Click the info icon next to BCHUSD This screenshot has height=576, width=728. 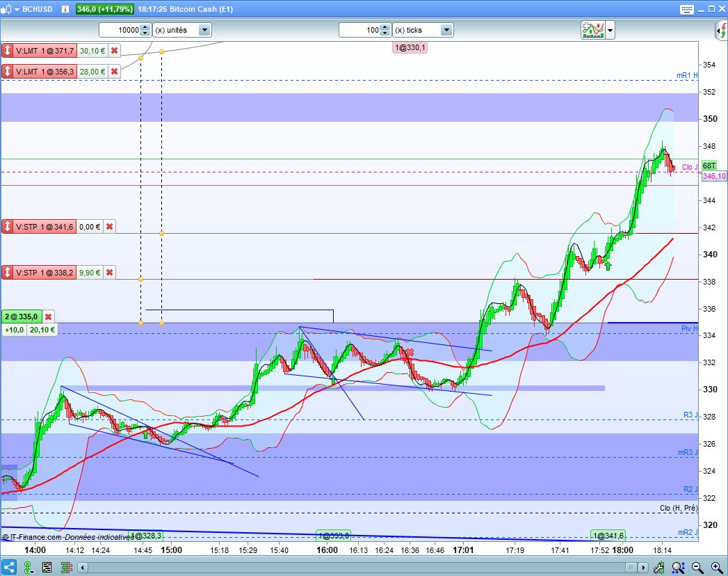[65, 10]
